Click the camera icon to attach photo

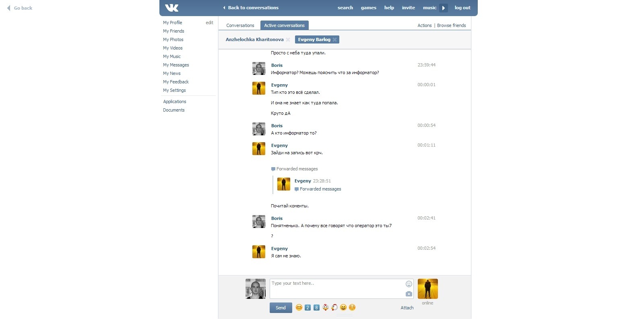tap(409, 294)
